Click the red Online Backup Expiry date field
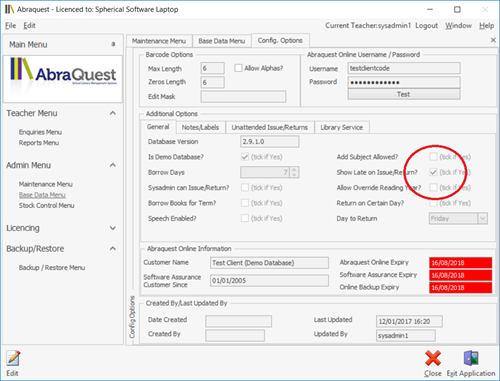Screen dimensions: 500x381 pos(460,288)
